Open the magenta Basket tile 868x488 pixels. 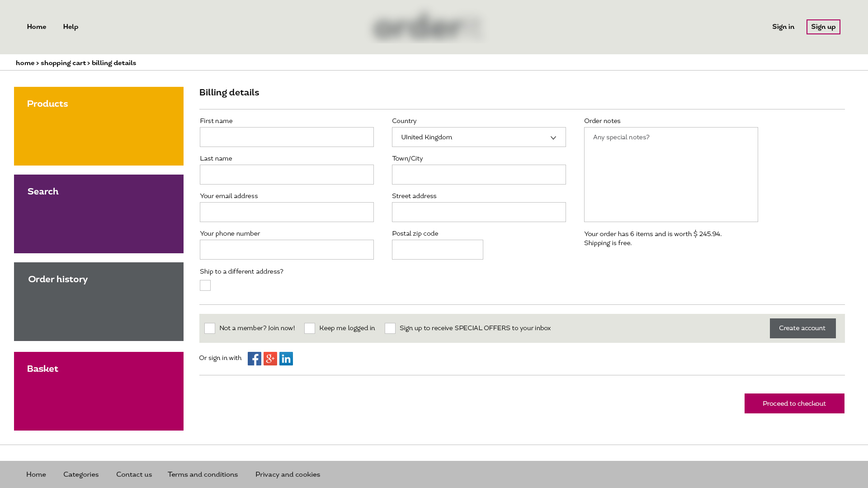coord(99,391)
